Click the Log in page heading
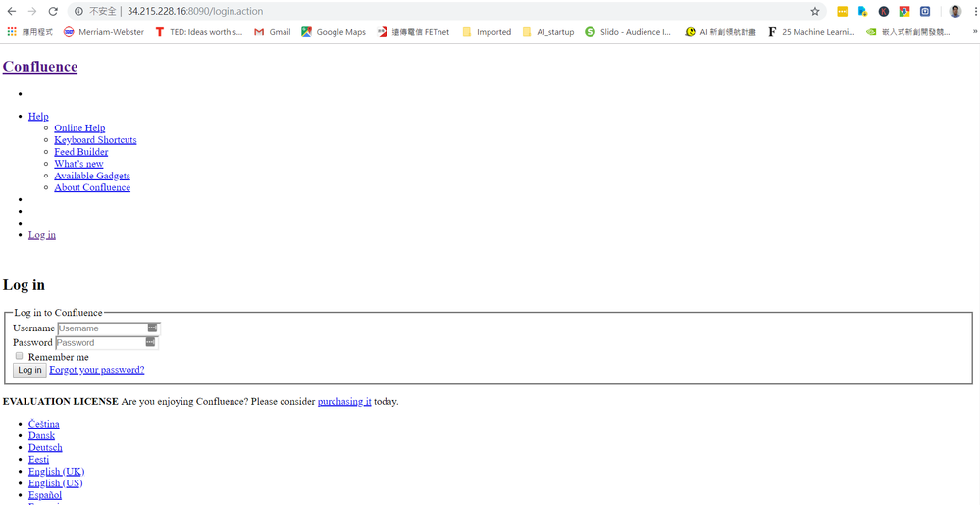The image size is (980, 505). pos(24,285)
